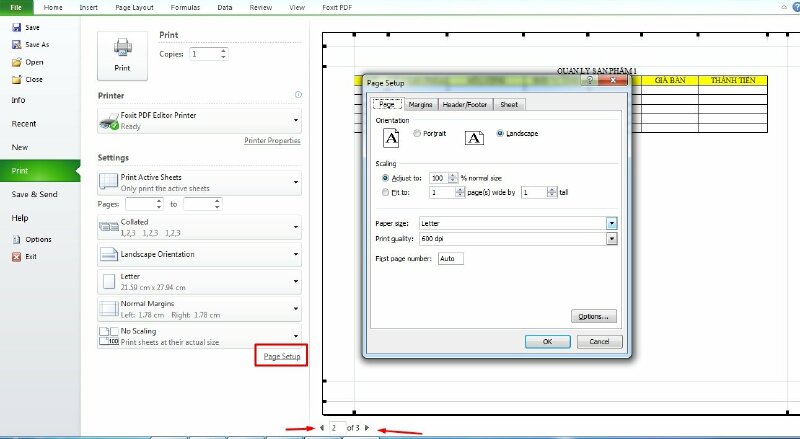Screen dimensions: 800x439
Task: Open the Insert ribbon tab
Action: (x=89, y=7)
